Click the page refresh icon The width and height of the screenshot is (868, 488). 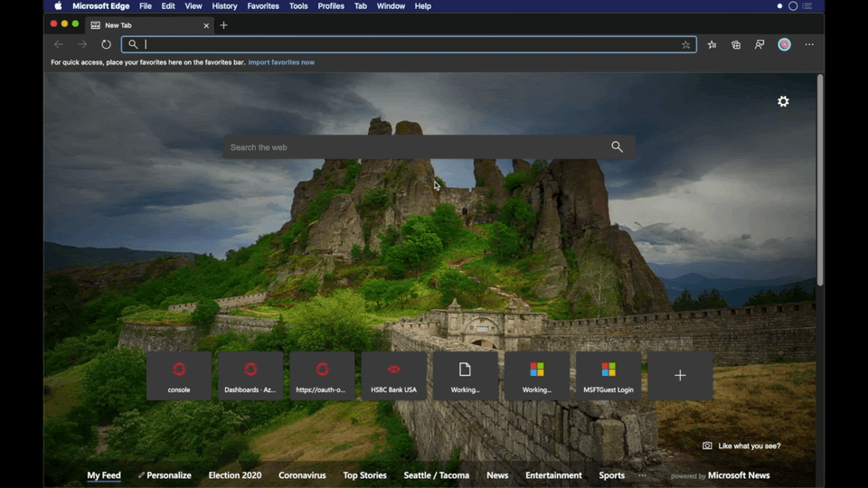(106, 44)
